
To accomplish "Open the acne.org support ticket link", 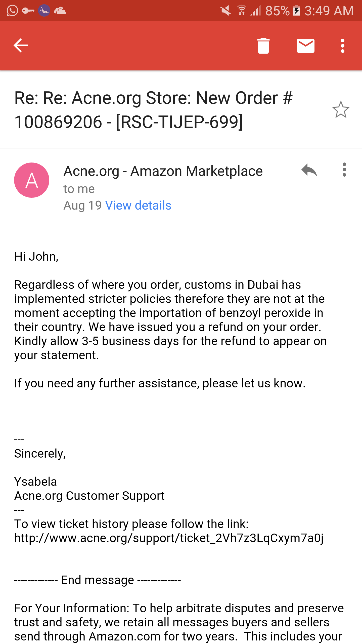I will point(169,538).
